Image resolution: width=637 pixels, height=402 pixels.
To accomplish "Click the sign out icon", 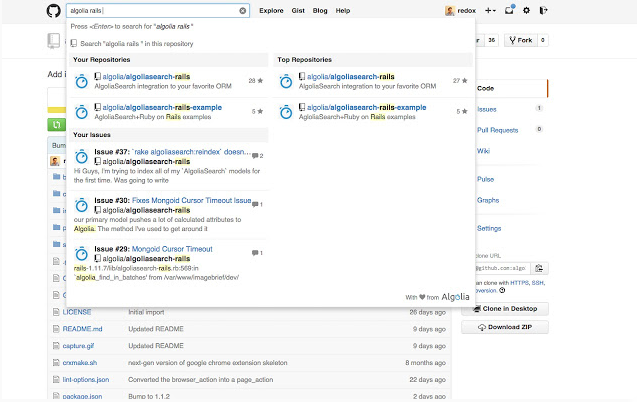I will point(543,11).
